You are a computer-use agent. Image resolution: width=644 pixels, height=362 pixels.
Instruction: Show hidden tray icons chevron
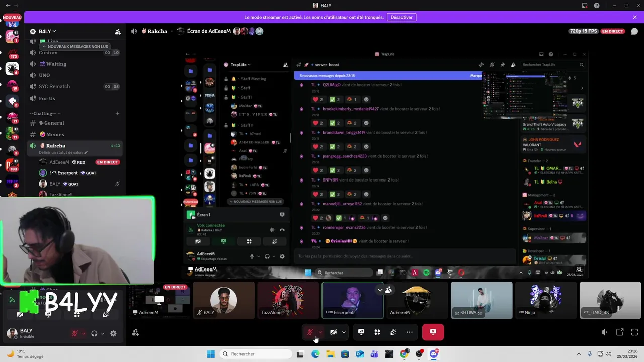click(579, 354)
